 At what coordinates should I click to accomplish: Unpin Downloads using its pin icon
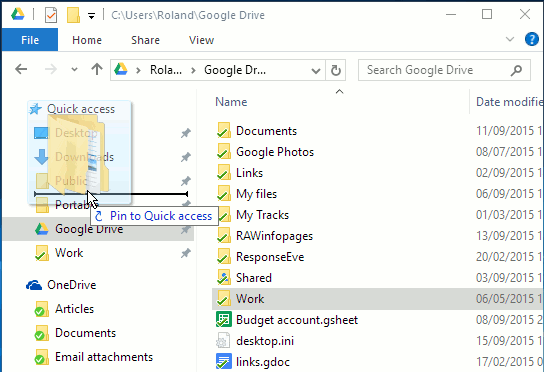pyautogui.click(x=186, y=157)
